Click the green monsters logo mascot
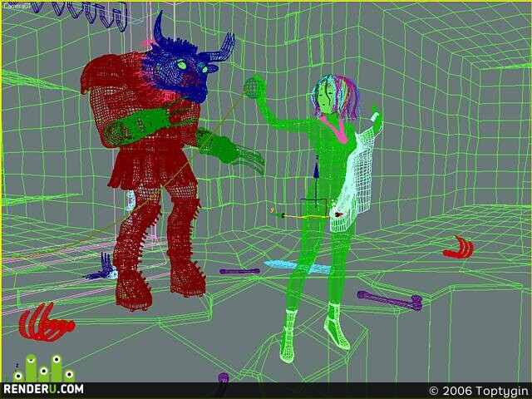The height and width of the screenshot is (399, 532). pyautogui.click(x=44, y=368)
